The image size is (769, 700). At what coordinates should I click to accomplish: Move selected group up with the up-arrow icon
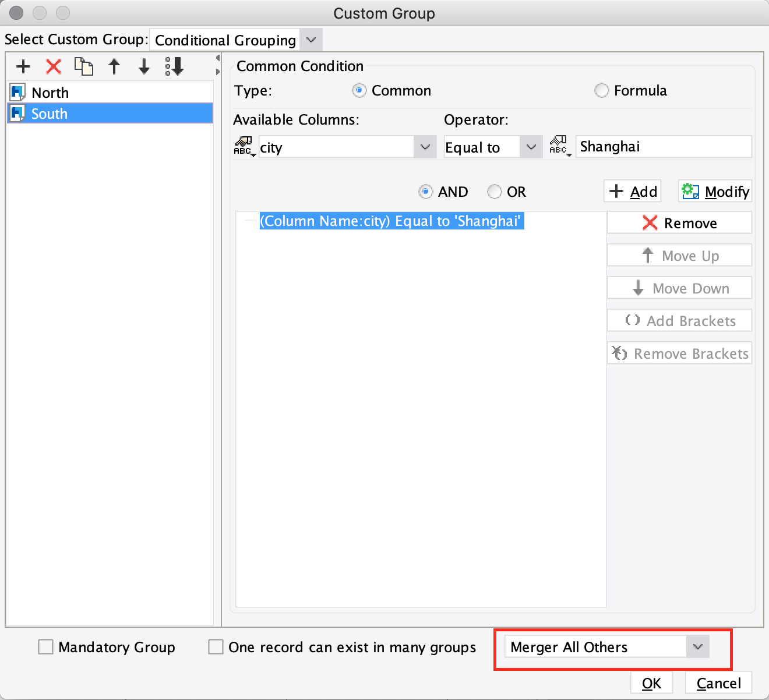coord(114,66)
